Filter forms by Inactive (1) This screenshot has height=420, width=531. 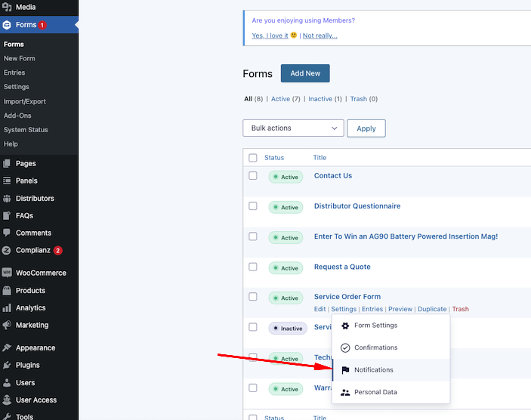[325, 99]
